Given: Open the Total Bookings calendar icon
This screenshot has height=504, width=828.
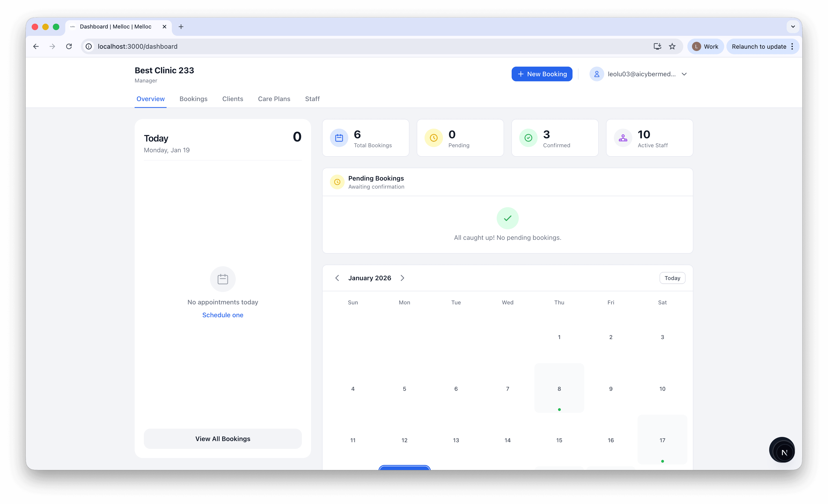Looking at the screenshot, I should coord(339,138).
